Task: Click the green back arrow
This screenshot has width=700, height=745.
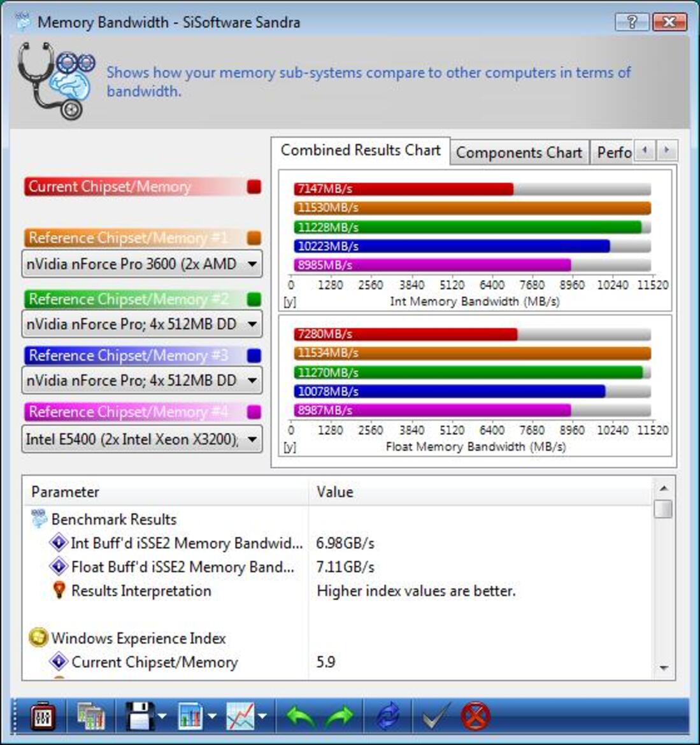Action: pyautogui.click(x=301, y=716)
